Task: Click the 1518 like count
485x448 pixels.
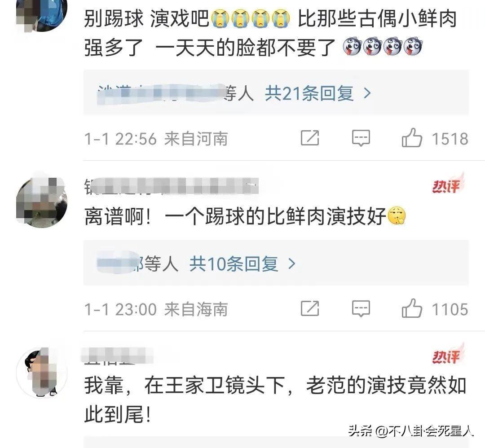Action: pyautogui.click(x=450, y=139)
